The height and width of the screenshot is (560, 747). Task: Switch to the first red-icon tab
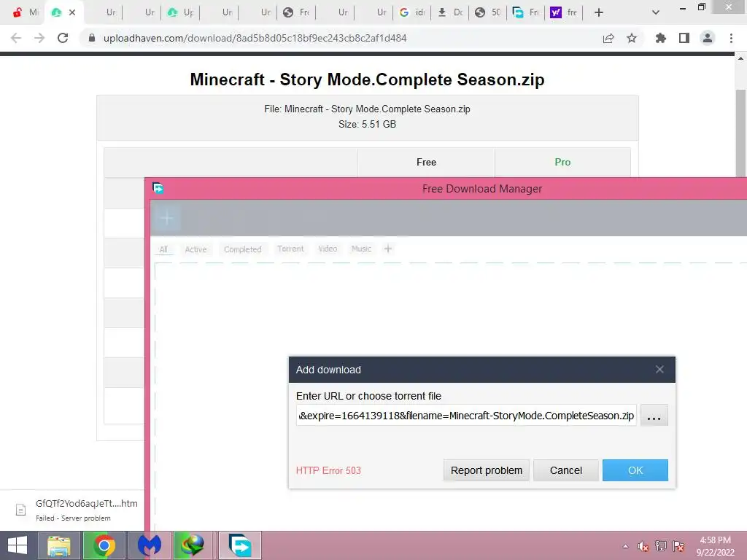[25, 12]
